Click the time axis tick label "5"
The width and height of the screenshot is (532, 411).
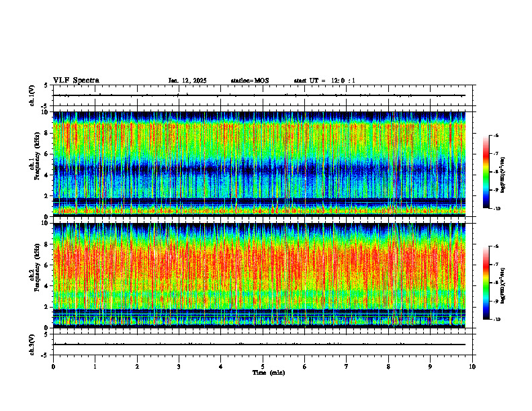point(263,367)
